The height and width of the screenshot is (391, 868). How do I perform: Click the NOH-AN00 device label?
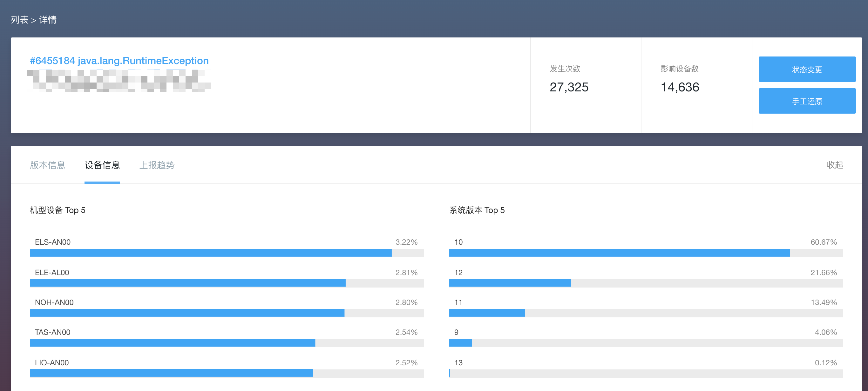(x=54, y=302)
